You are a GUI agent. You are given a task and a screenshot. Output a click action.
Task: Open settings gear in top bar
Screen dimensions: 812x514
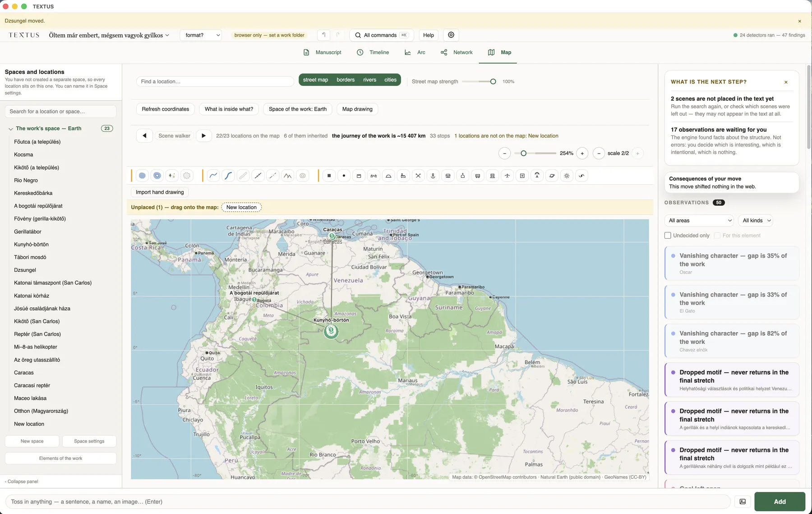(451, 35)
